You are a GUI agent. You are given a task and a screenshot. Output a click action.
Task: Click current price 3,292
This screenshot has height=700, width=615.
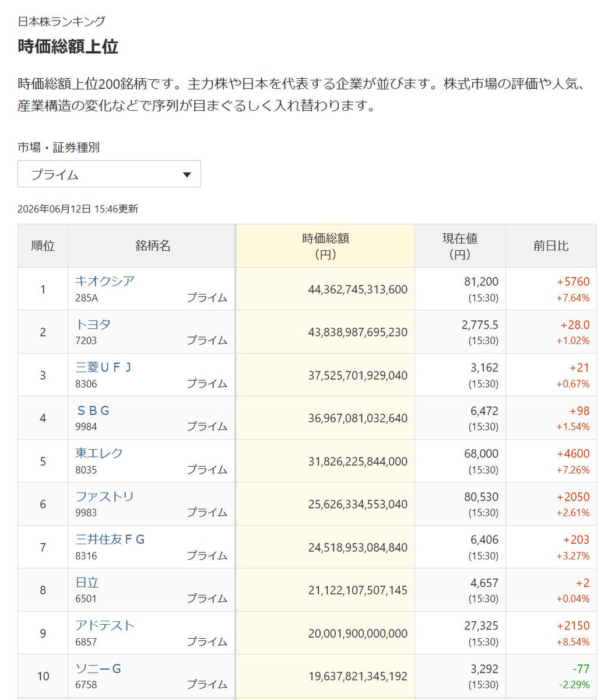[x=484, y=668]
